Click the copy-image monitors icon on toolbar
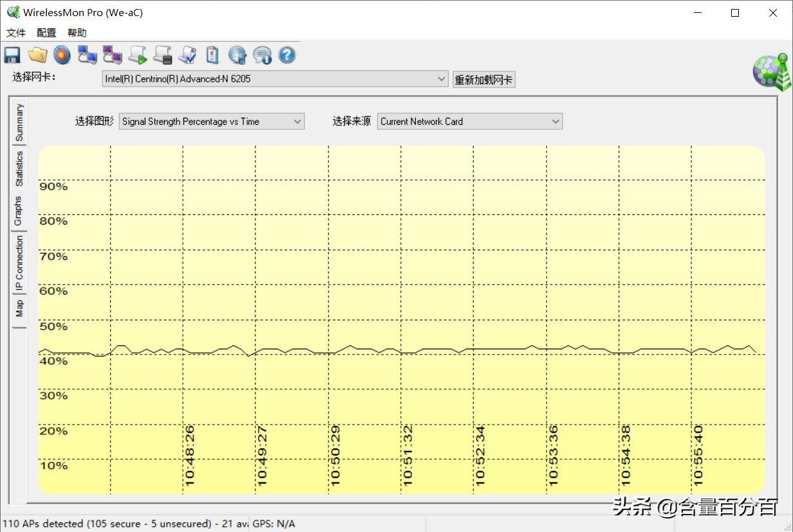 112,55
